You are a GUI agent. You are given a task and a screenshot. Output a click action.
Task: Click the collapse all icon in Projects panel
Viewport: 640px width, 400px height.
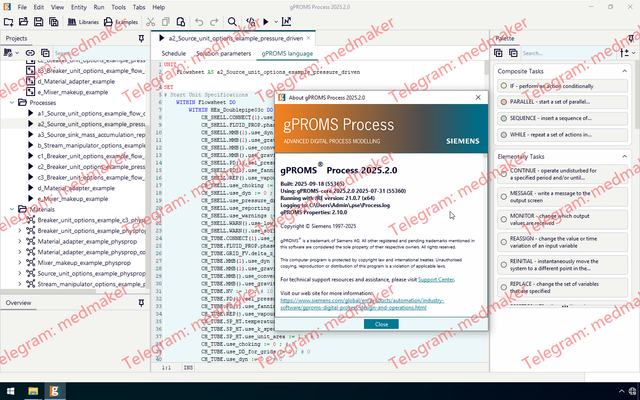click(45, 53)
